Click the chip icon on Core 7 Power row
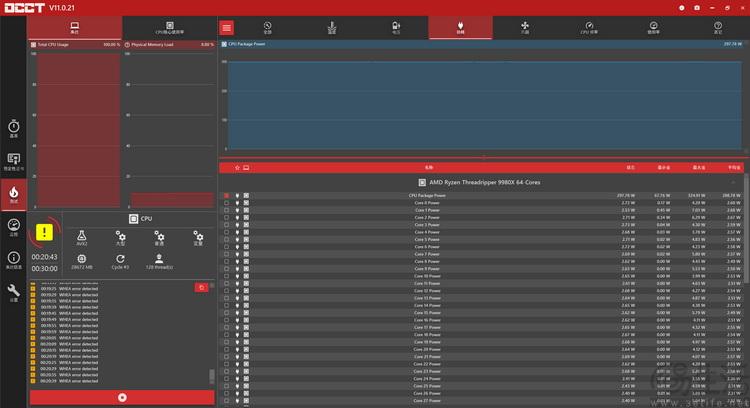Image resolution: width=750 pixels, height=408 pixels. click(x=246, y=254)
